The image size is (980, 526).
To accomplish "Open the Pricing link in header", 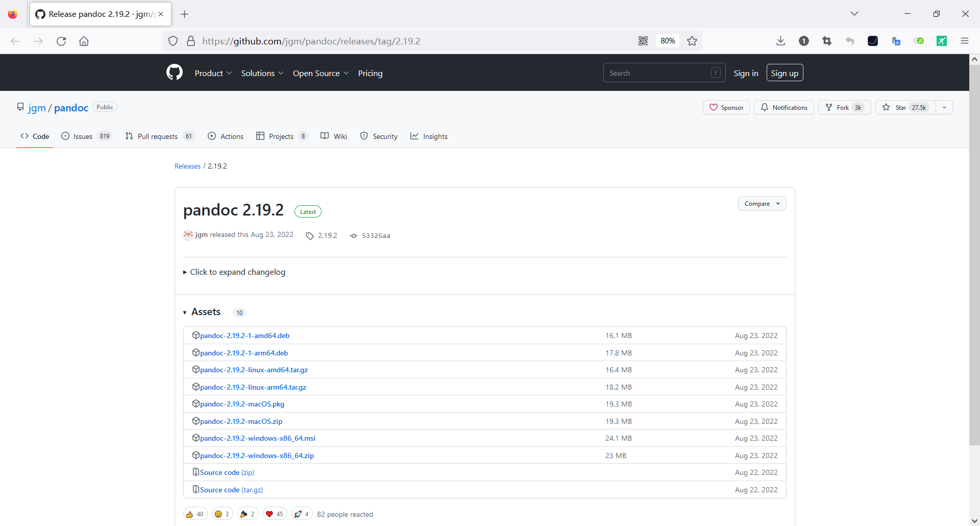I will (x=371, y=74).
